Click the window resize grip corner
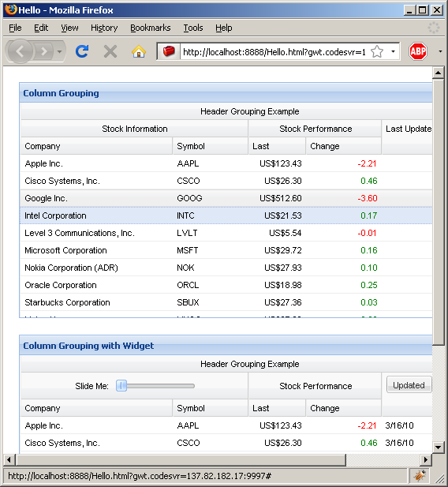This screenshot has height=487, width=448. point(439,478)
